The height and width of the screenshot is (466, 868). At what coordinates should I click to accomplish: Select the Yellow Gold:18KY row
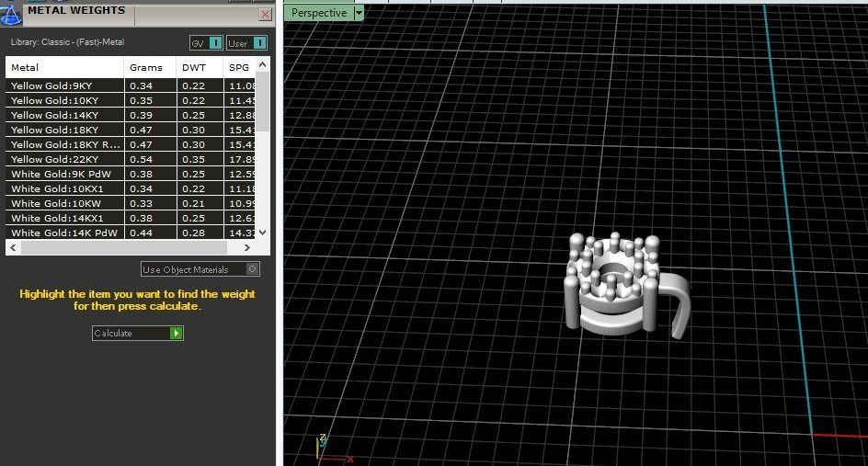[x=131, y=130]
